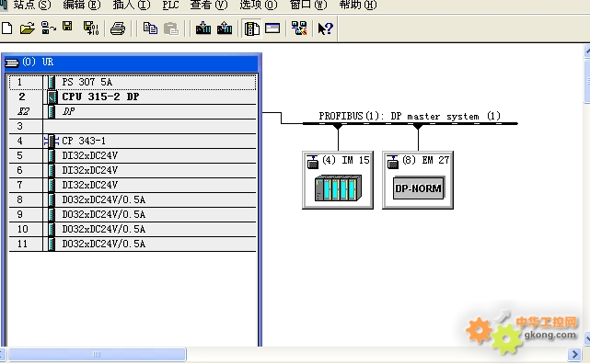Click the context help arrow icon
Image resolution: width=590 pixels, height=364 pixels.
(x=326, y=28)
